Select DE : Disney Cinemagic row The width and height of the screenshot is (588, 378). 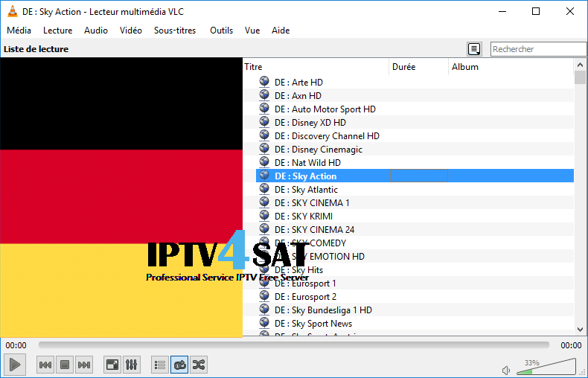[415, 150]
